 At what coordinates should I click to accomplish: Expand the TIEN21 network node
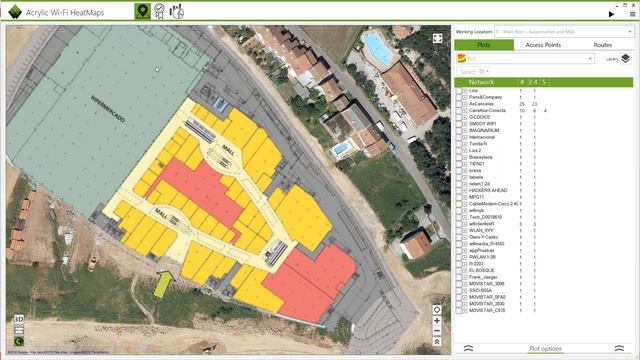[465, 164]
